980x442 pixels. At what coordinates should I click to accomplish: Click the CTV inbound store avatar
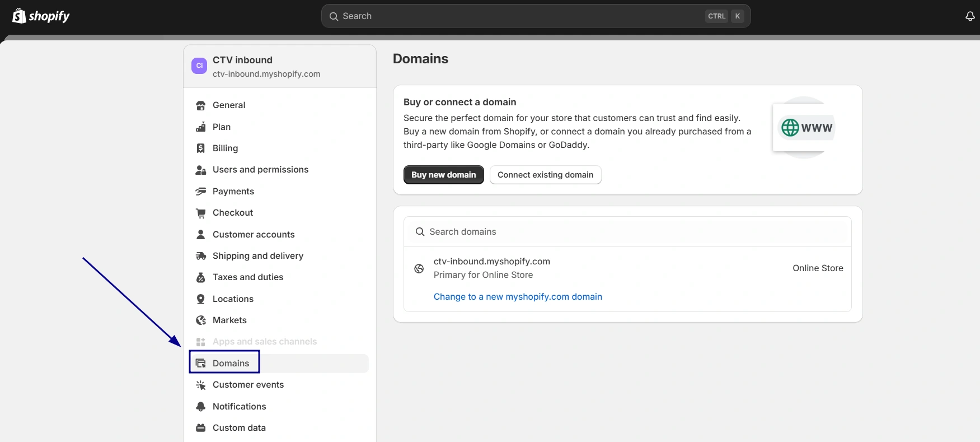(199, 66)
